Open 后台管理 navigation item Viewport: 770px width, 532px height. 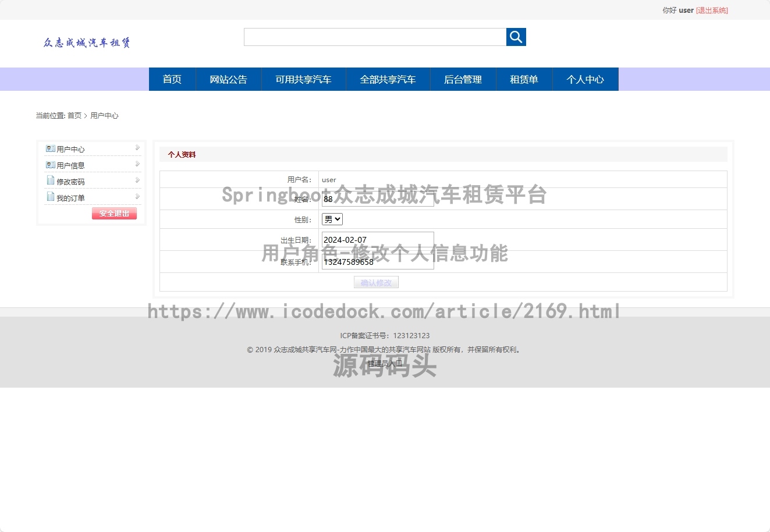click(463, 79)
